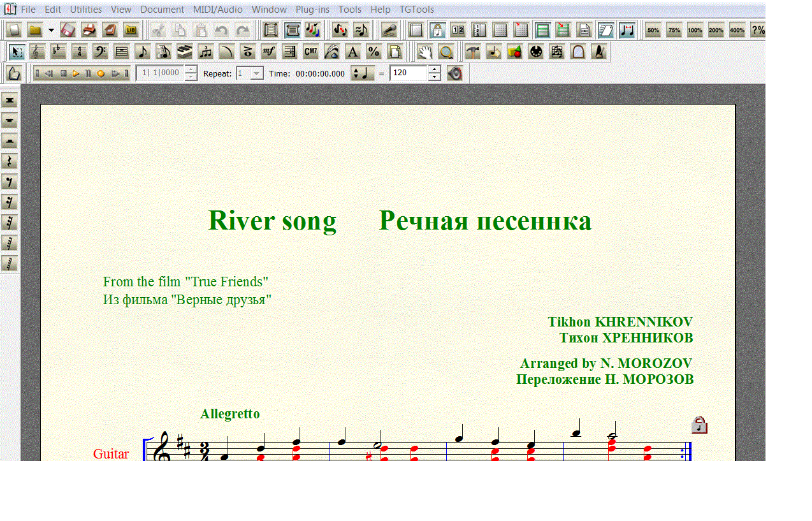812x521 pixels.
Task: Open the Utilities menu
Action: click(x=86, y=10)
